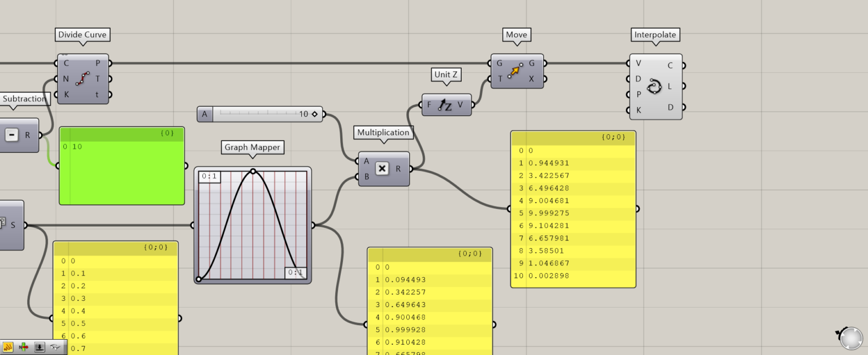Select the Unit Z vector component icon

(446, 104)
